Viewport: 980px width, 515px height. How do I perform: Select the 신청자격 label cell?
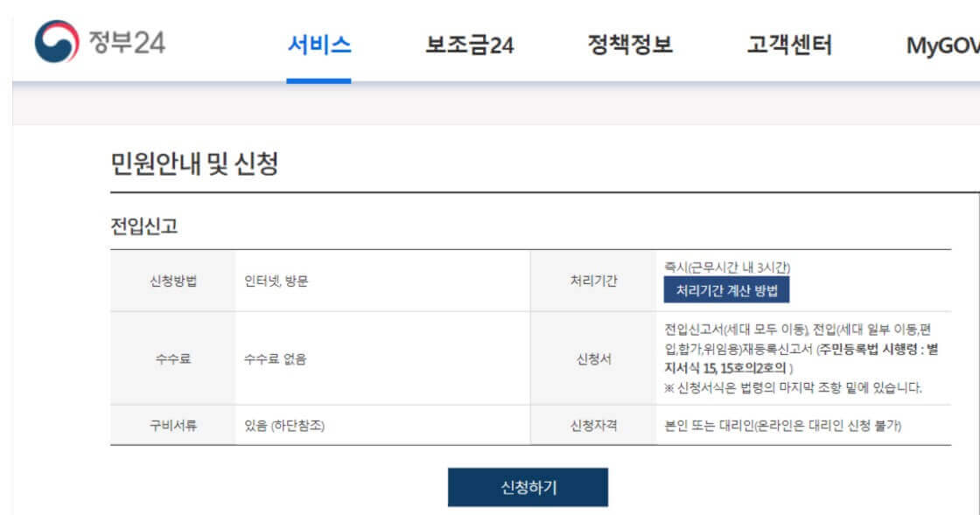(594, 426)
